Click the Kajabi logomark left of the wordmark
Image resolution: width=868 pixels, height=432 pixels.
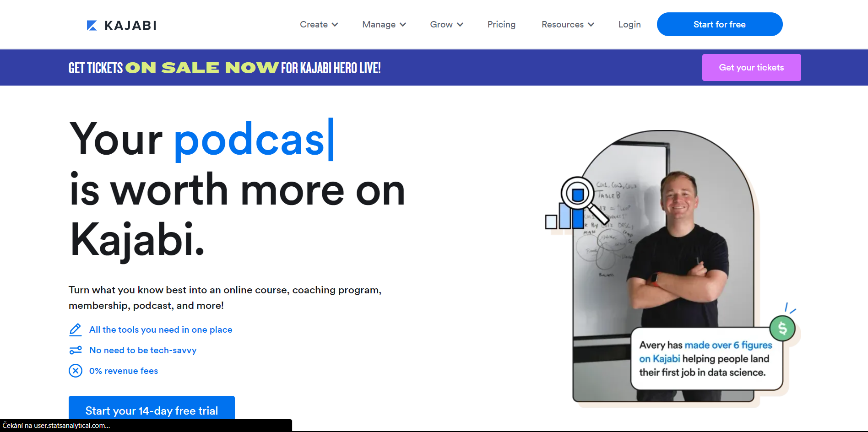(92, 25)
